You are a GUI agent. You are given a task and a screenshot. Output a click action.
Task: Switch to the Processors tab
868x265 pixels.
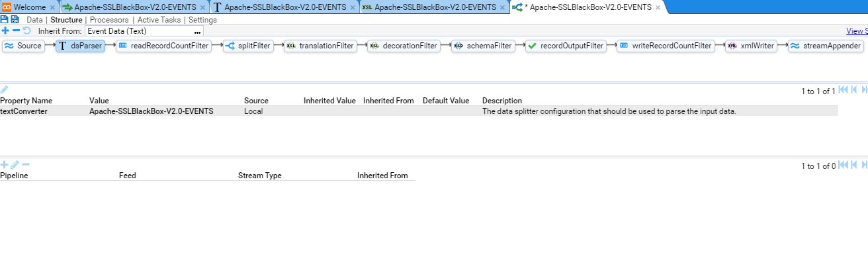[109, 20]
